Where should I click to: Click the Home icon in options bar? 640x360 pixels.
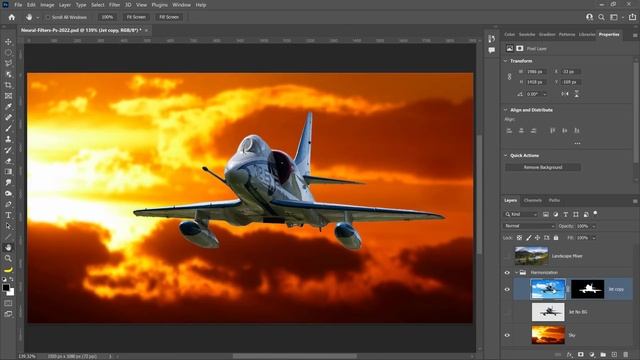11,17
